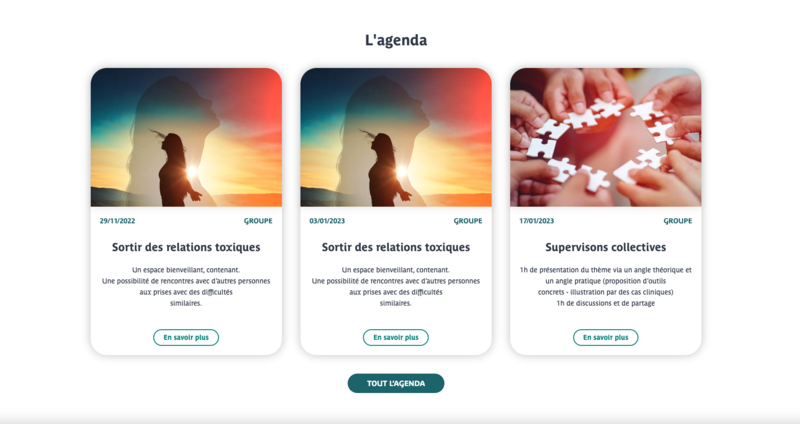Click the description of the 03/01/2023 event
The image size is (800, 424).
coord(396,286)
